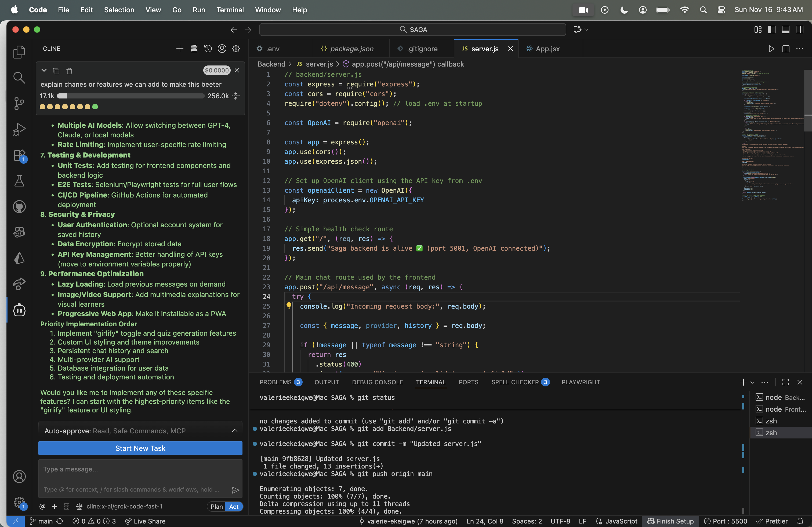Image resolution: width=812 pixels, height=527 pixels.
Task: Open the new terminal dropdown arrow
Action: [752, 382]
